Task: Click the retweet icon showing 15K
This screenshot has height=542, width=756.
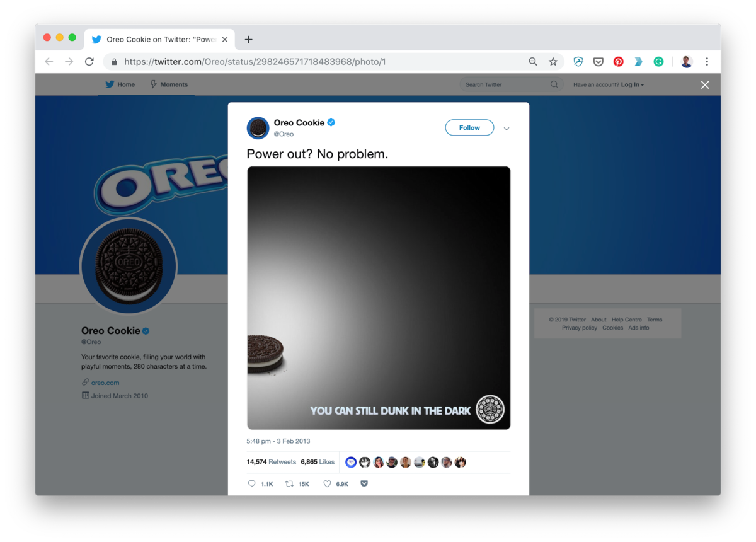Action: [x=290, y=484]
